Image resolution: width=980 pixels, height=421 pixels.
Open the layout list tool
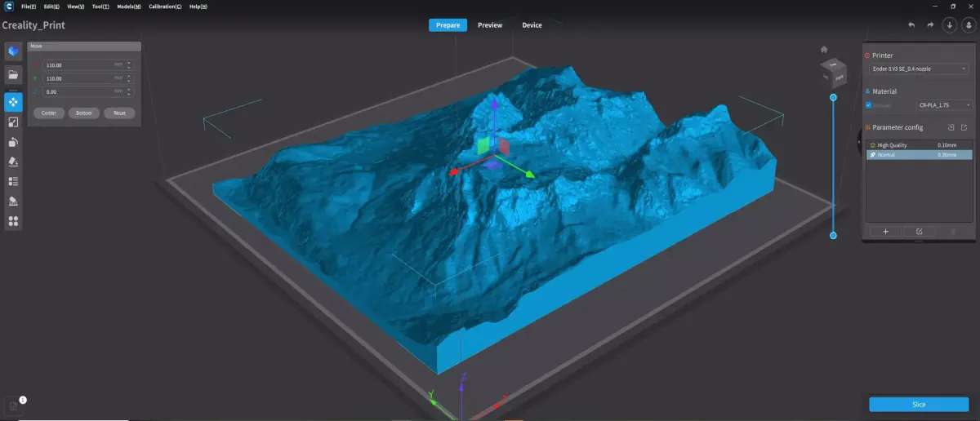point(13,181)
